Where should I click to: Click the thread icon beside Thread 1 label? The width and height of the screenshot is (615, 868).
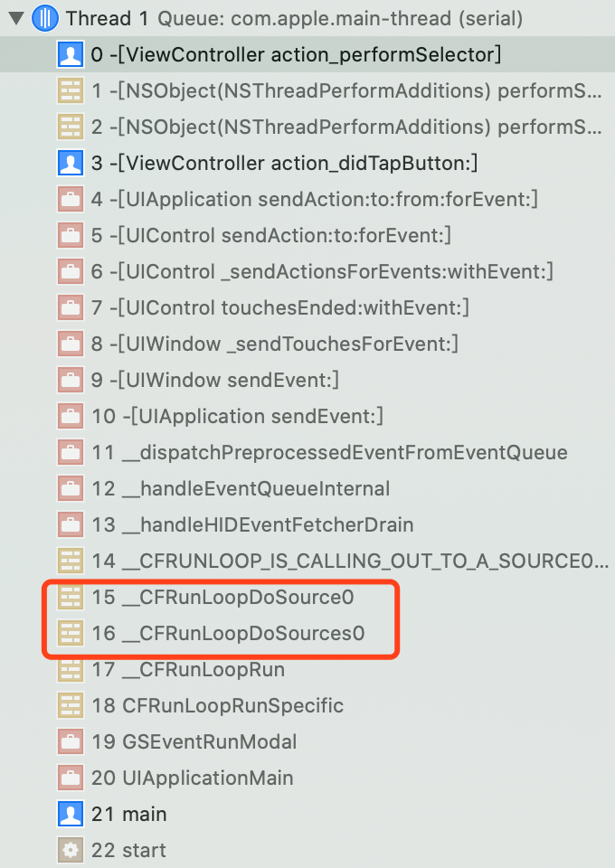pyautogui.click(x=44, y=17)
